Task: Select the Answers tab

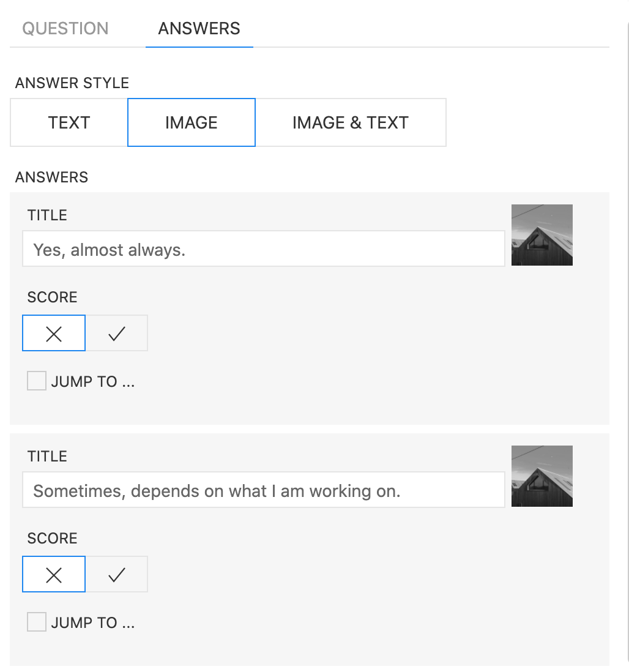Action: [x=199, y=29]
